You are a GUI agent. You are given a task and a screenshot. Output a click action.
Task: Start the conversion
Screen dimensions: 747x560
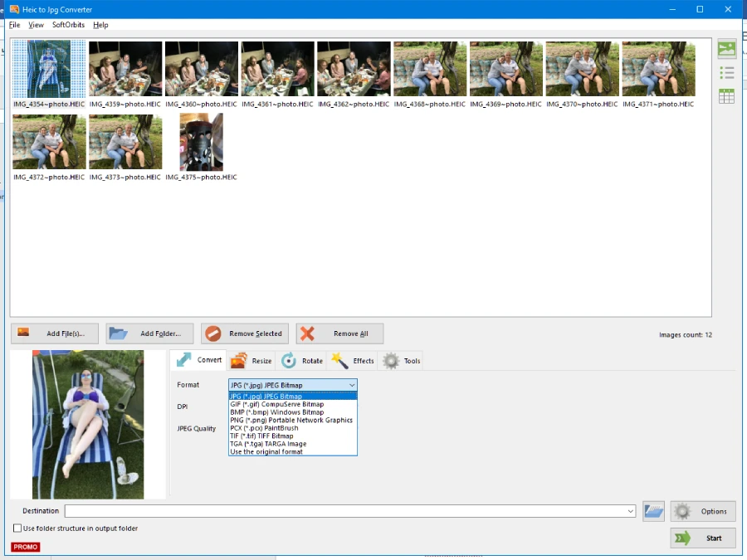point(703,538)
